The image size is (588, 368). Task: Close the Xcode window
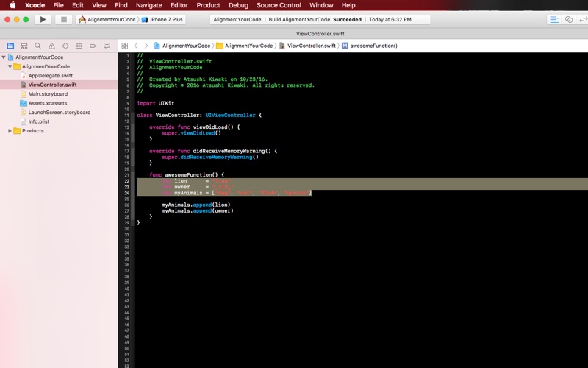click(7, 20)
